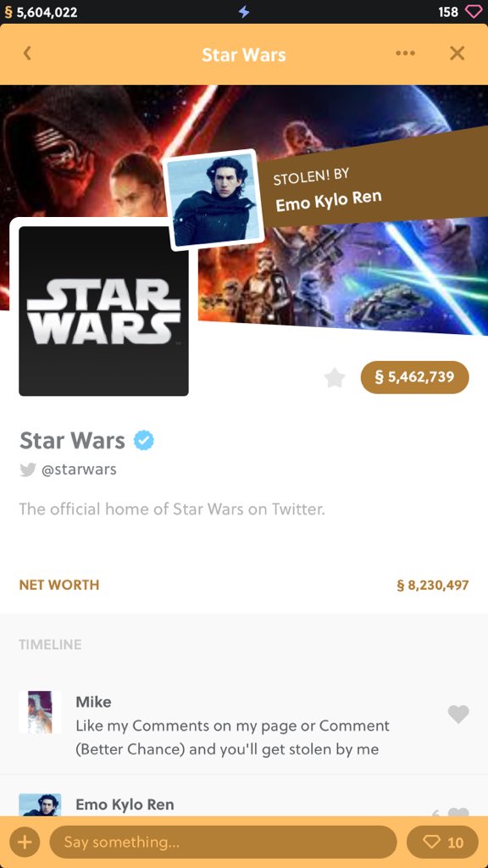Go back using the left chevron
The image size is (488, 868).
tap(27, 53)
